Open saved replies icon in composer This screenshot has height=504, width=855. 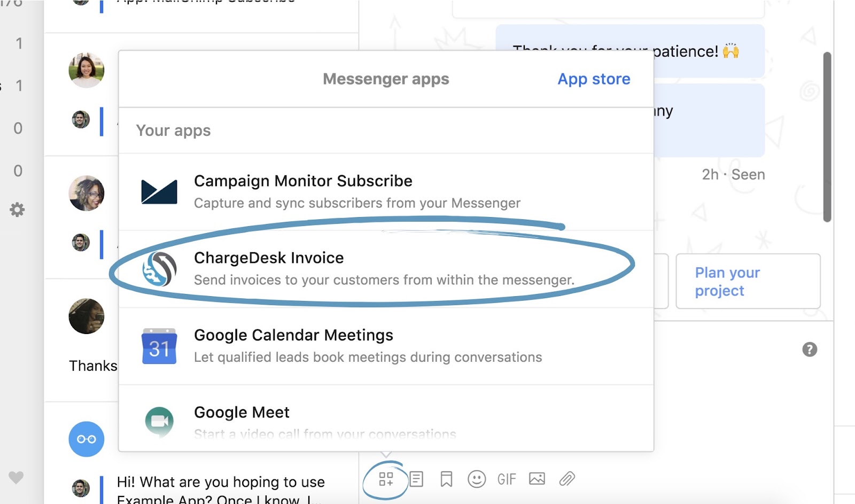tap(416, 479)
